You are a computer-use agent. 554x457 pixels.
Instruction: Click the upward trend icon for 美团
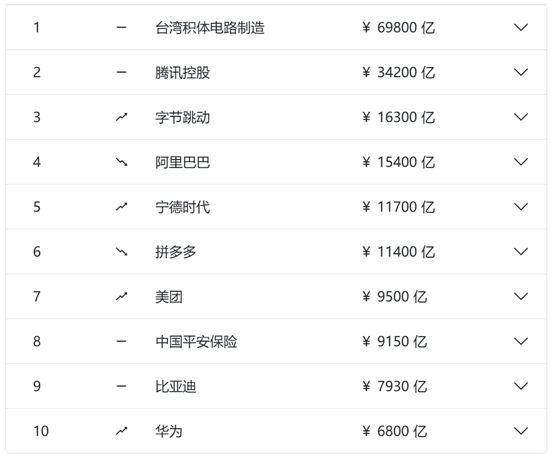point(122,297)
